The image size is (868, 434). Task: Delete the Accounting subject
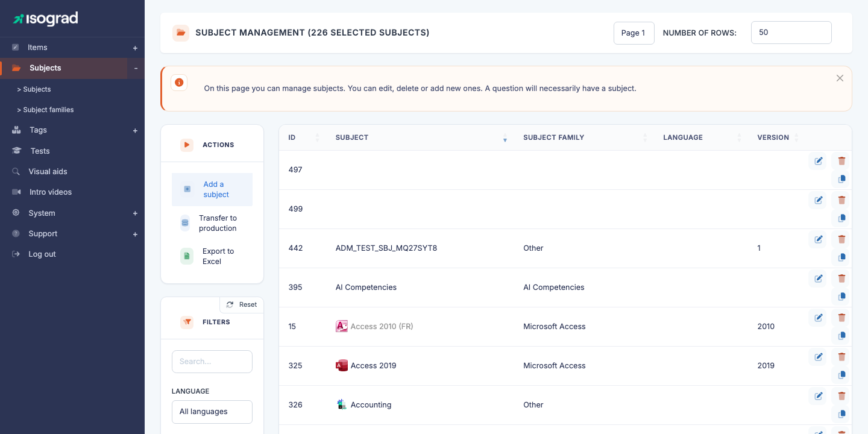(x=841, y=396)
